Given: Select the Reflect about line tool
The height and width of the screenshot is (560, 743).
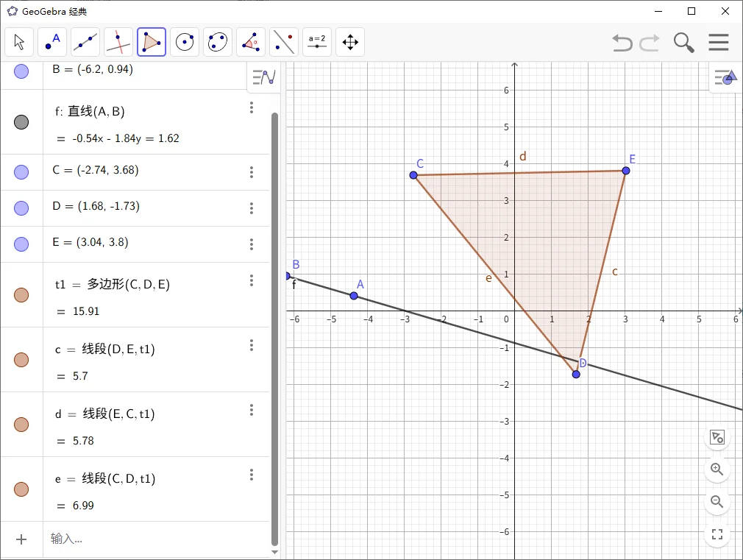Looking at the screenshot, I should pyautogui.click(x=284, y=42).
